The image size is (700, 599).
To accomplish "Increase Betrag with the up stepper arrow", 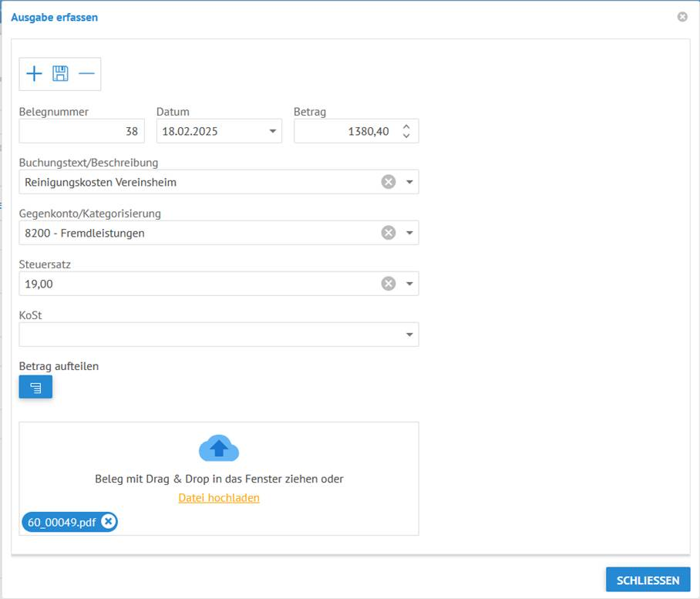I will 406,126.
